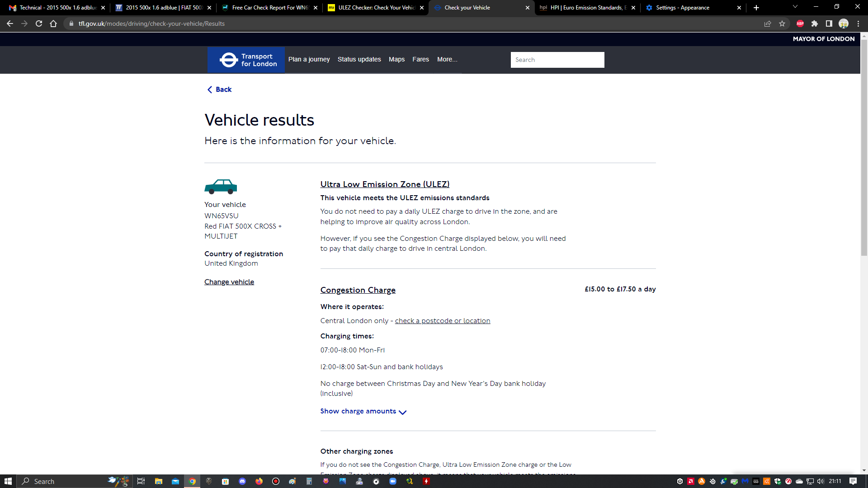The height and width of the screenshot is (488, 868).
Task: Open Windows Security tray icon
Action: click(x=778, y=481)
